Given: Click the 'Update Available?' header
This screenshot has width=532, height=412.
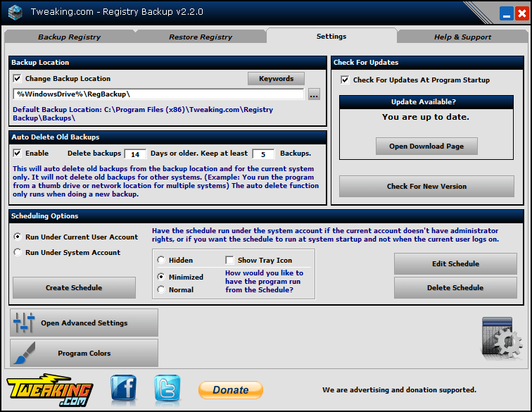Looking at the screenshot, I should 426,102.
